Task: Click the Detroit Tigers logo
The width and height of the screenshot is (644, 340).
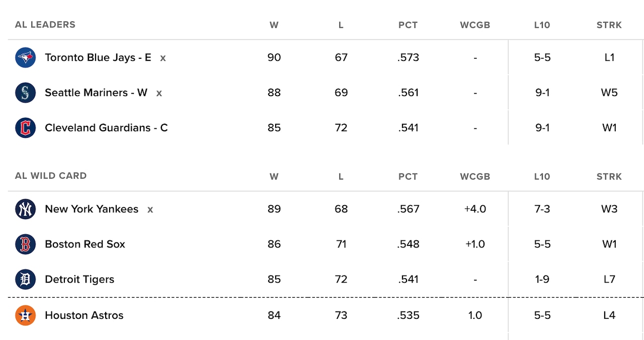Action: click(25, 280)
